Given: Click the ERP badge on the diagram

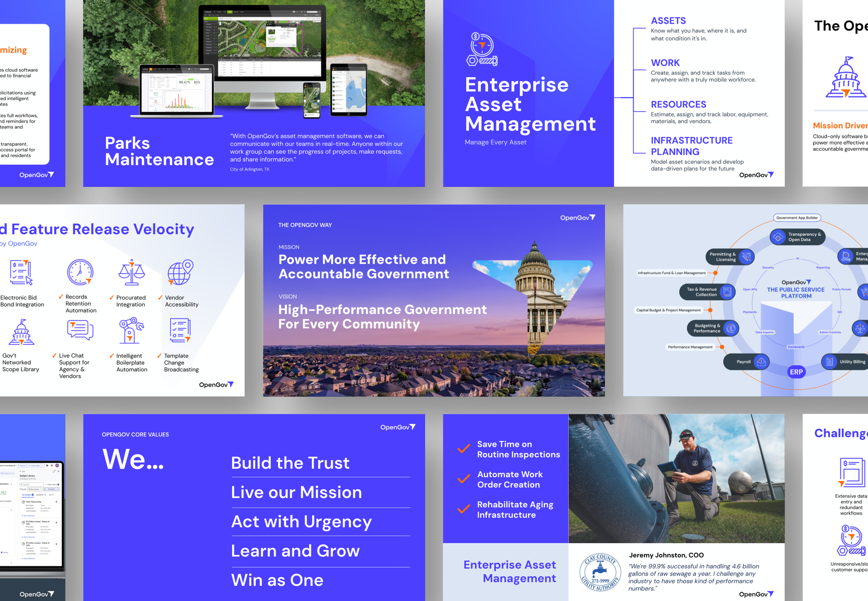Looking at the screenshot, I should 796,372.
